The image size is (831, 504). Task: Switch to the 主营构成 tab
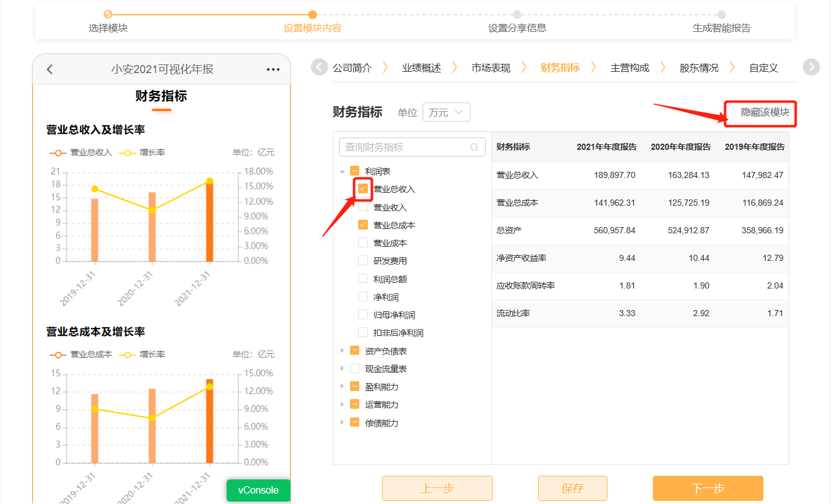click(630, 68)
